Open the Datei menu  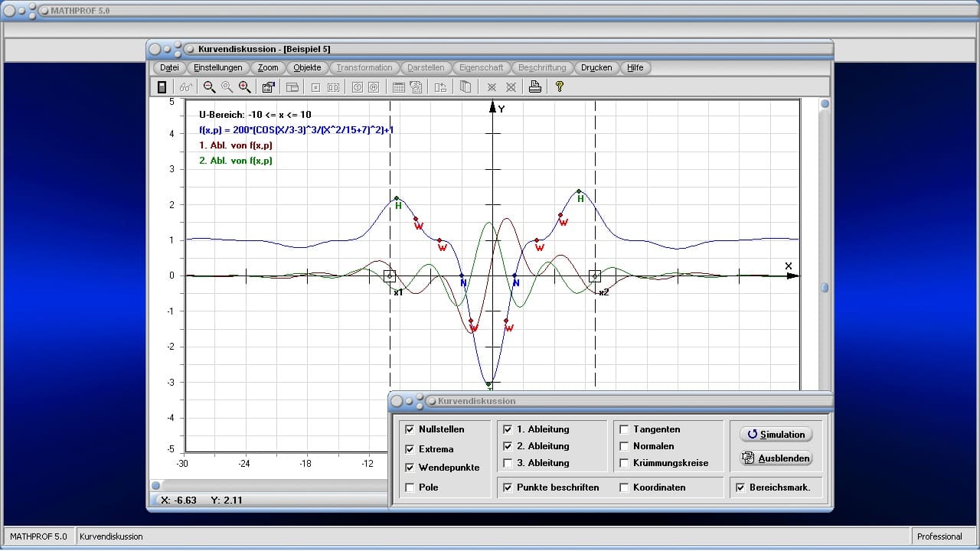pos(169,67)
